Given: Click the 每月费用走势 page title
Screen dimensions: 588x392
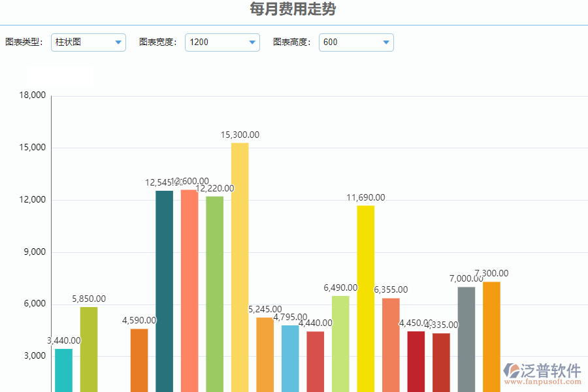Looking at the screenshot, I should (x=293, y=8).
